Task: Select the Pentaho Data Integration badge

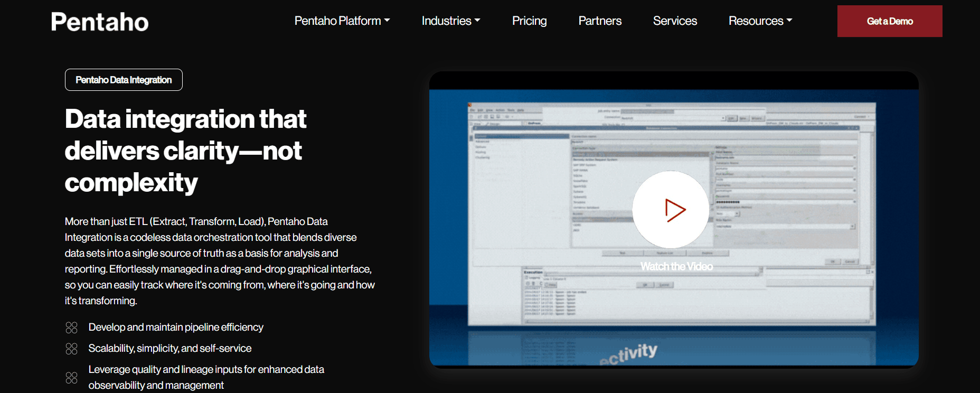Action: pos(124,80)
